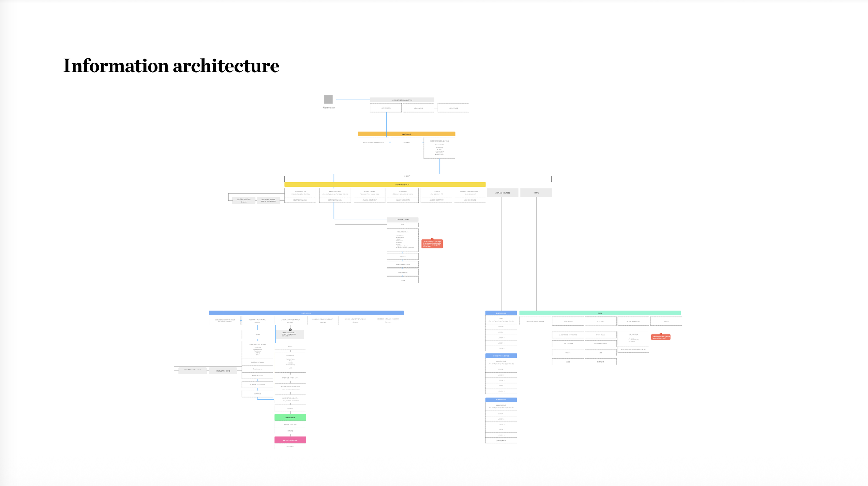Click the gray Menu block beside courses

coord(536,193)
